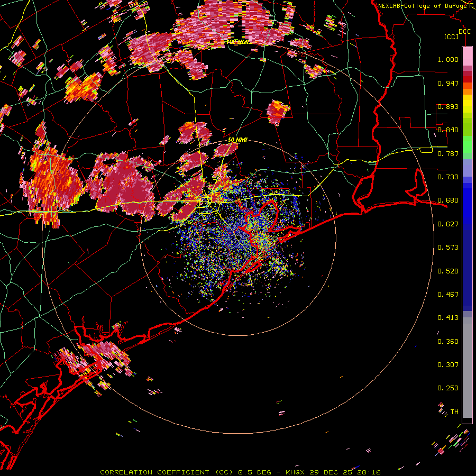
Task: Click the 0.627 scale value
Action: click(x=448, y=224)
